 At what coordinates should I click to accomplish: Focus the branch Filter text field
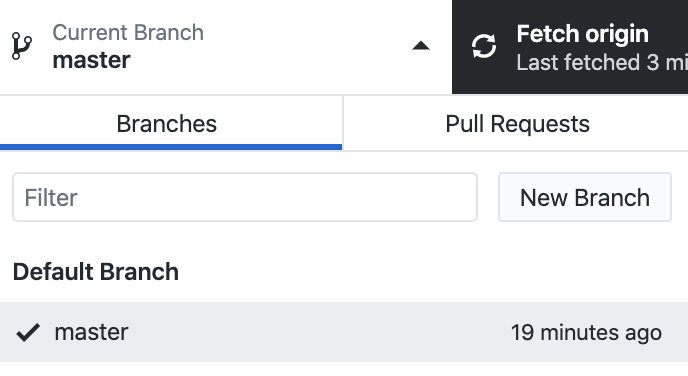pyautogui.click(x=245, y=197)
